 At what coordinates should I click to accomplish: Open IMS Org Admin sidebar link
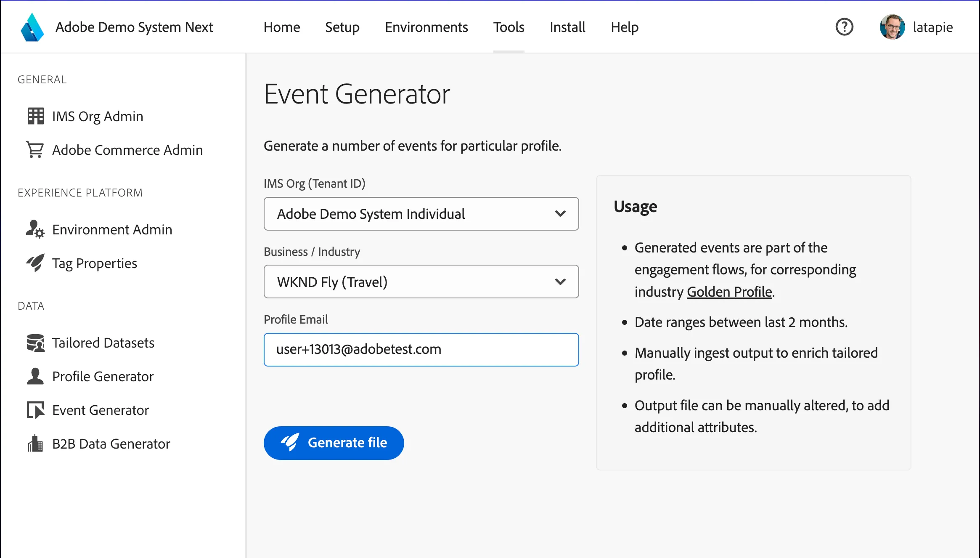(98, 116)
